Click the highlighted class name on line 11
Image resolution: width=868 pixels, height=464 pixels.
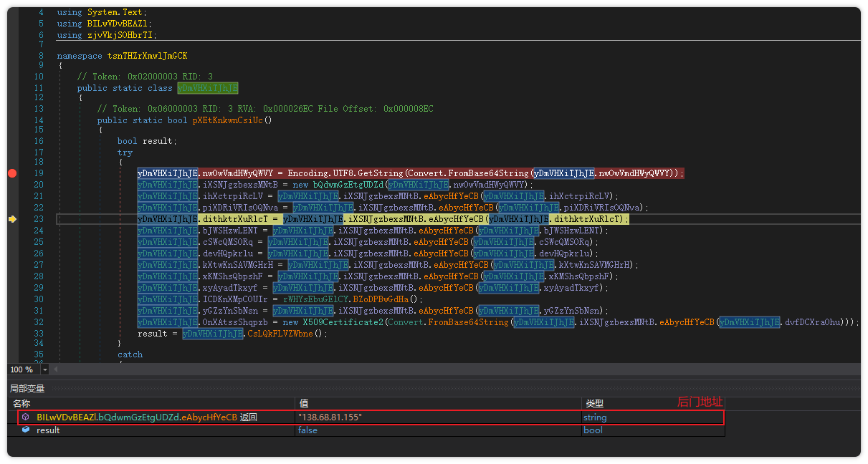click(x=208, y=88)
